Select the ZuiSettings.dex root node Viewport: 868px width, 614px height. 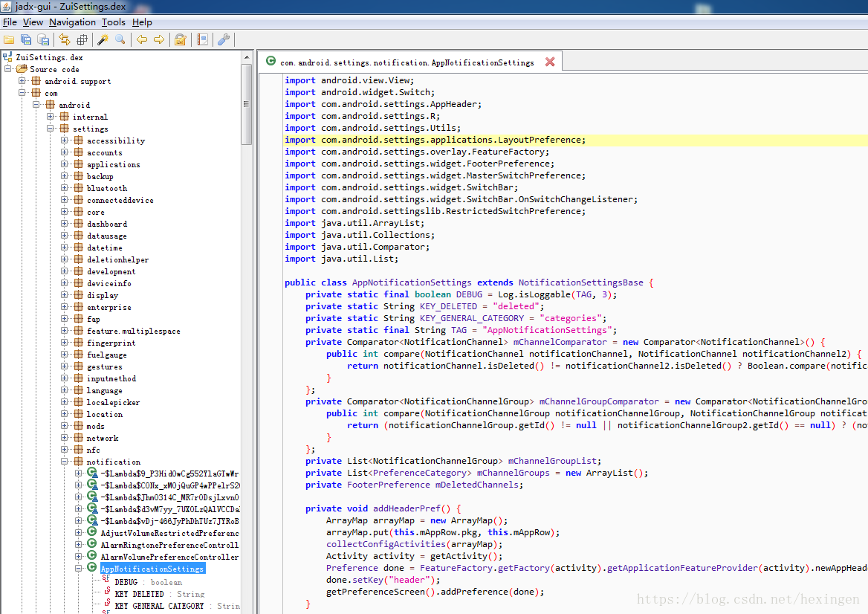click(49, 57)
